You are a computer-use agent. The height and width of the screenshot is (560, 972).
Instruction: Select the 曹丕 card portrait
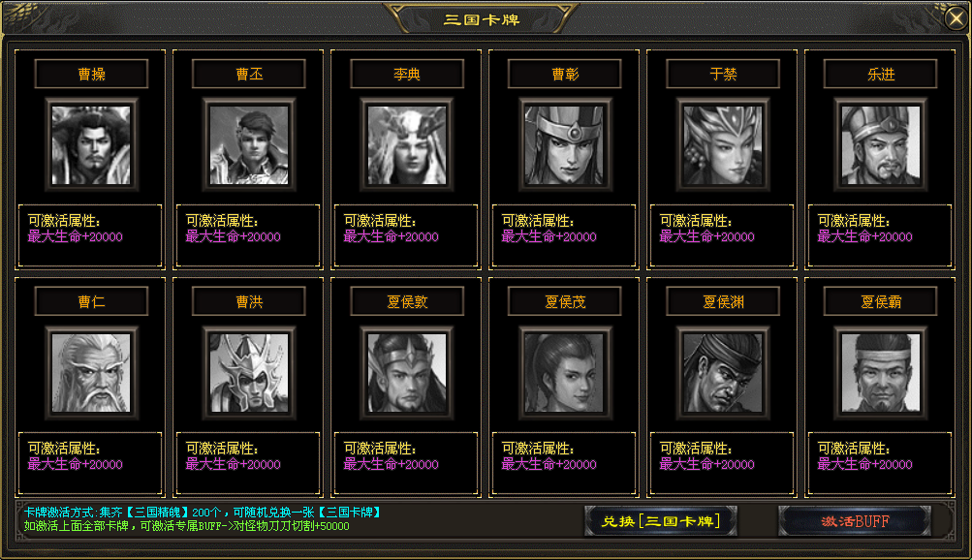click(249, 145)
